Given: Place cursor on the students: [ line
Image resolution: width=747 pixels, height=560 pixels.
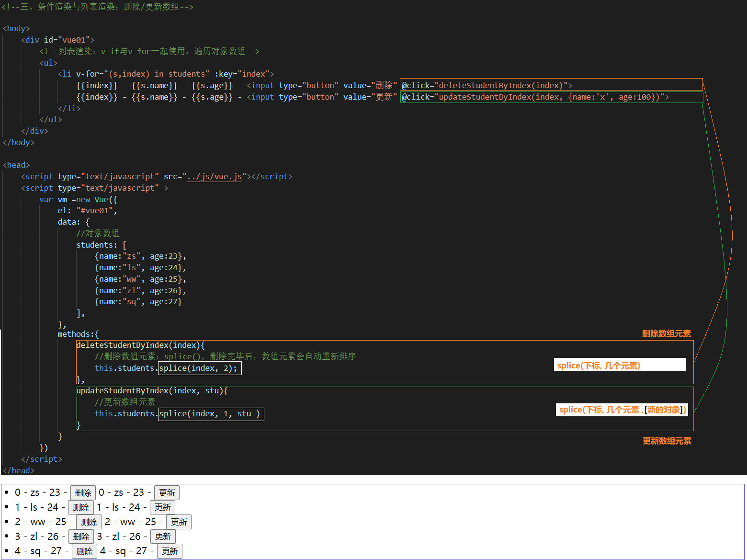Looking at the screenshot, I should [101, 245].
